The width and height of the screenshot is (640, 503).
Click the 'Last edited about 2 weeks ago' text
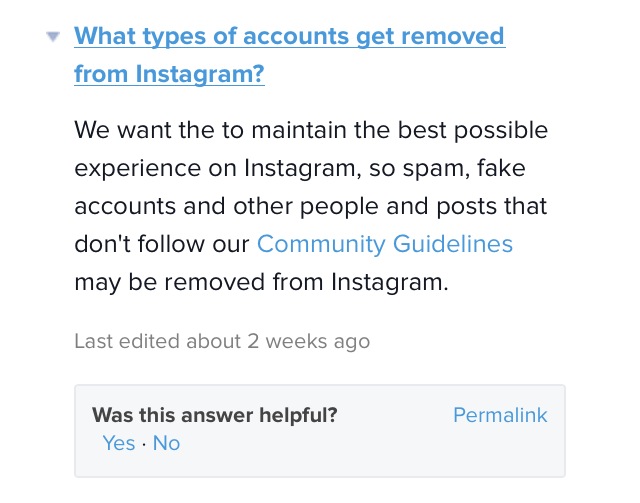[221, 341]
